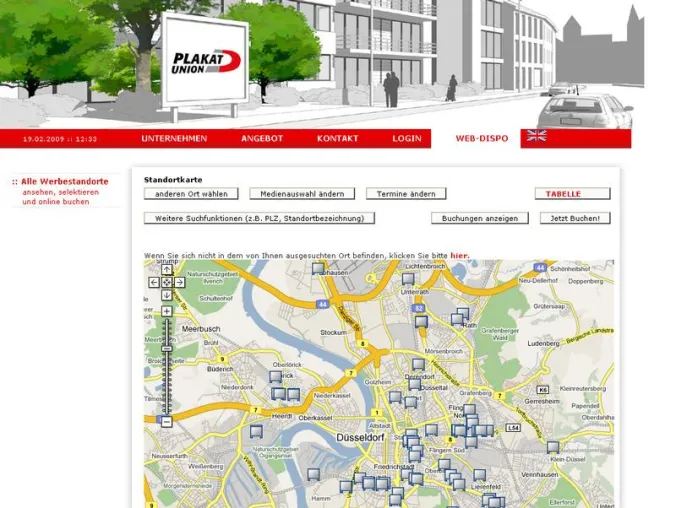Select the billboard marker at Oberlörick
Viewport: 676px width, 508px height.
click(x=275, y=377)
